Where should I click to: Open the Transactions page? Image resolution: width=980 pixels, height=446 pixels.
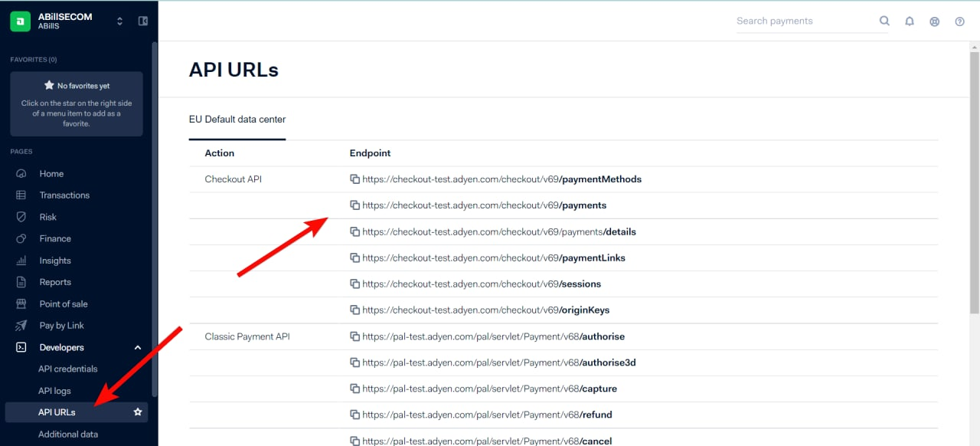[x=64, y=195]
